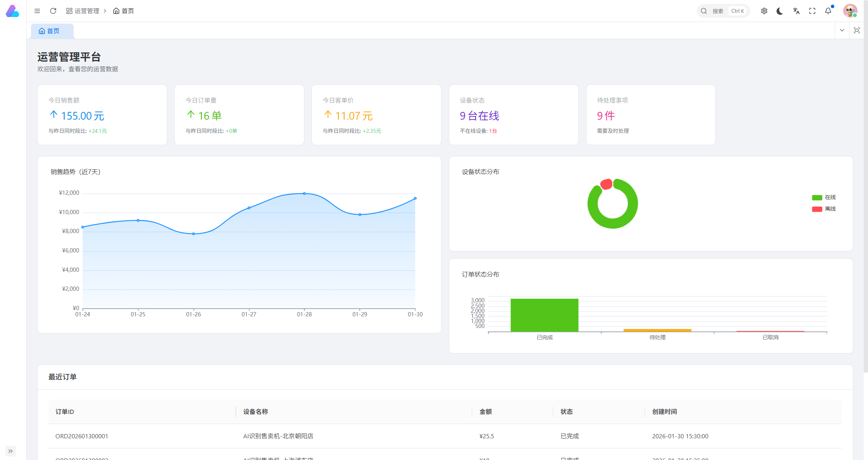Viewport: 868px width, 460px height.
Task: Click the refresh page icon
Action: click(x=53, y=11)
